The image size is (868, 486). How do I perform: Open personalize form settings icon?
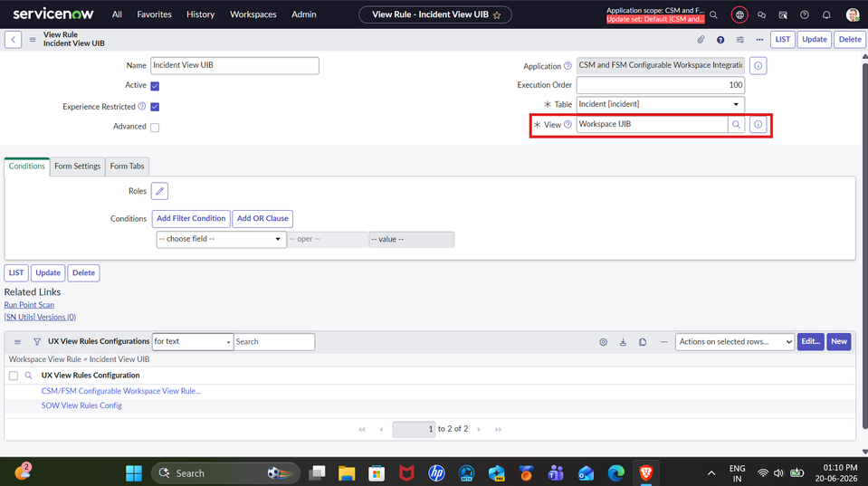click(x=740, y=39)
